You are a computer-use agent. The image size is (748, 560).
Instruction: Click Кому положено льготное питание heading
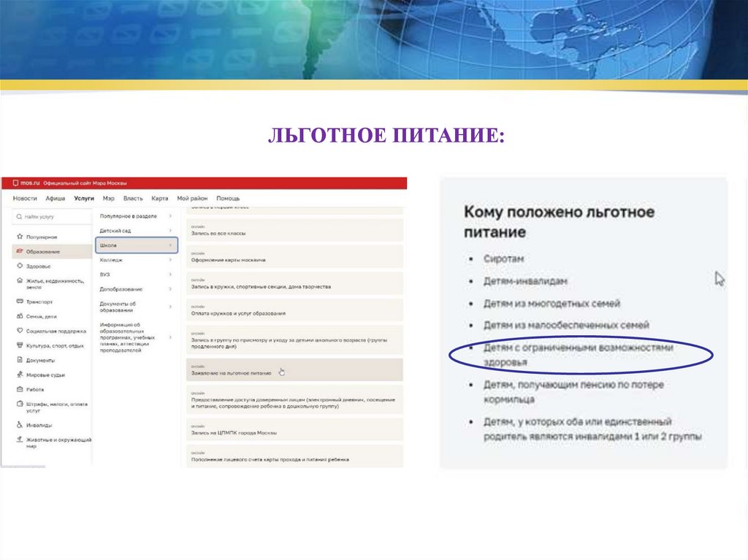(559, 222)
